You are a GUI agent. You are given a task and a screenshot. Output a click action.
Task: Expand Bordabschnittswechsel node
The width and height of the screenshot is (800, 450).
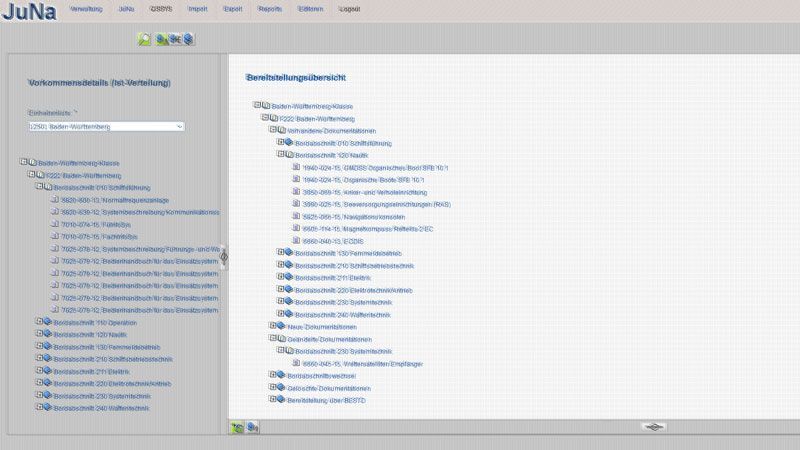click(x=273, y=374)
